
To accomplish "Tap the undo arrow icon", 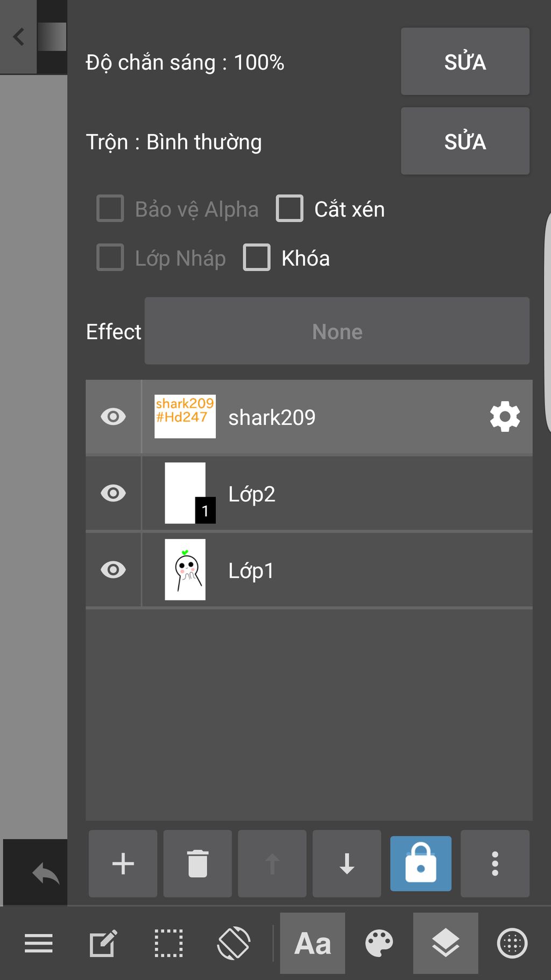I will pos(46,873).
